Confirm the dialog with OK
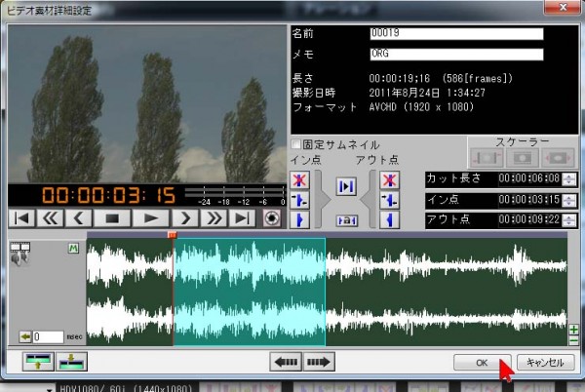The width and height of the screenshot is (585, 392). pyautogui.click(x=482, y=362)
